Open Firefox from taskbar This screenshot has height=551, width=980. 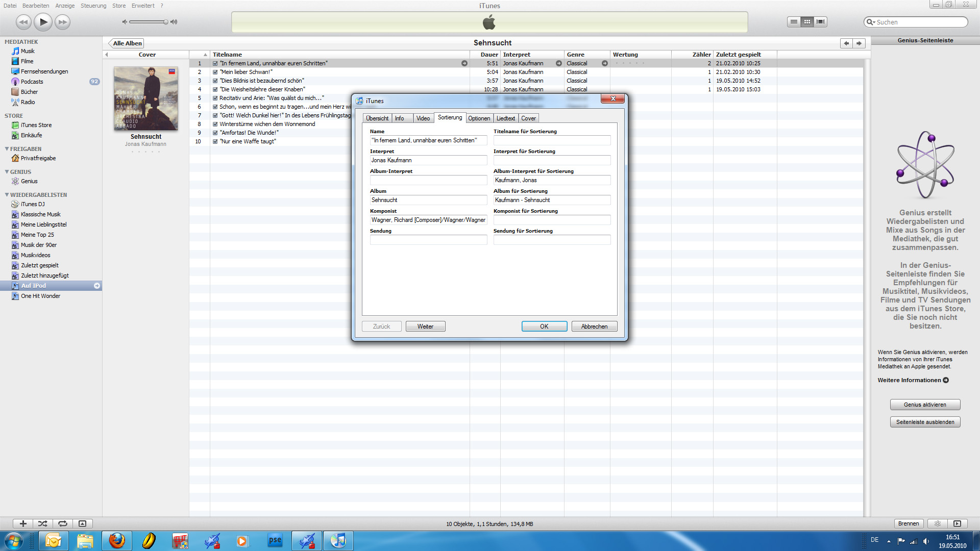[117, 541]
